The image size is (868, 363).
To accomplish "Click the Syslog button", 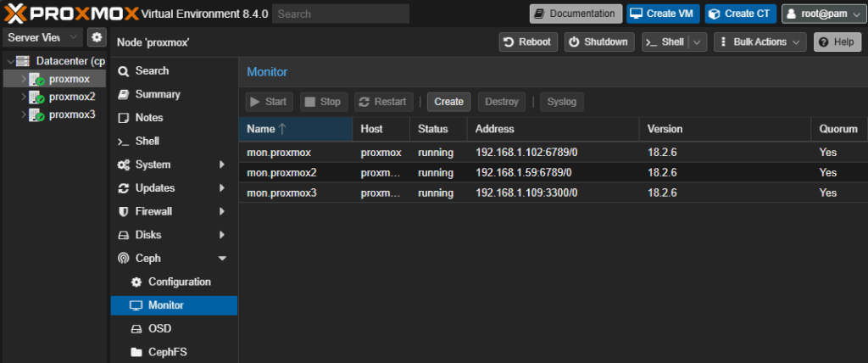I will tap(562, 102).
